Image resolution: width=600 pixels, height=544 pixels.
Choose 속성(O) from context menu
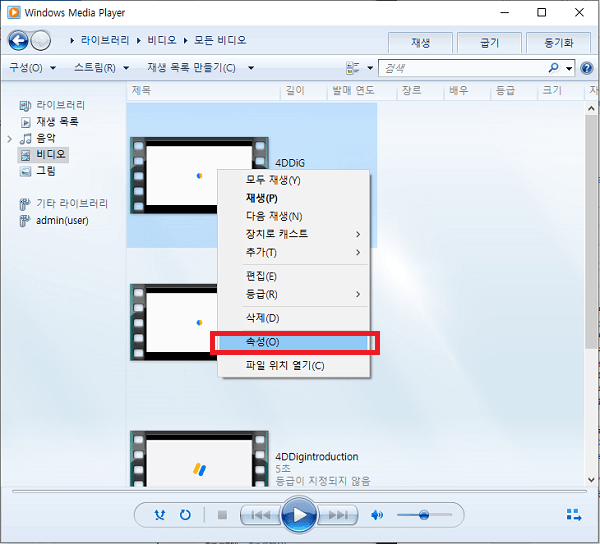tap(293, 342)
